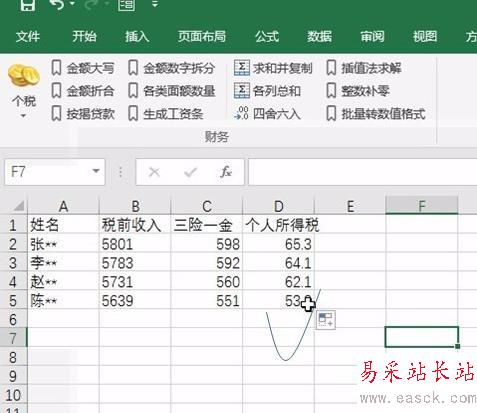Click the Insert Function fx button

[x=226, y=172]
